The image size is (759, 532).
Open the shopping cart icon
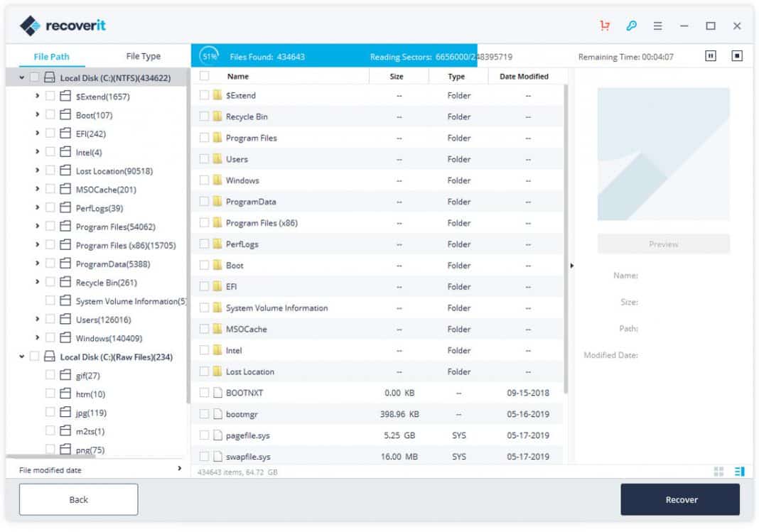[605, 26]
